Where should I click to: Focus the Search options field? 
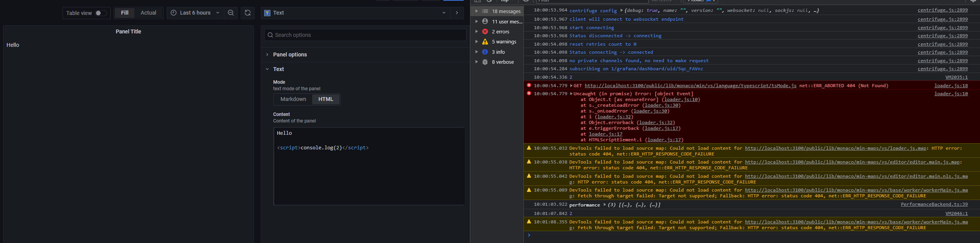pyautogui.click(x=365, y=35)
